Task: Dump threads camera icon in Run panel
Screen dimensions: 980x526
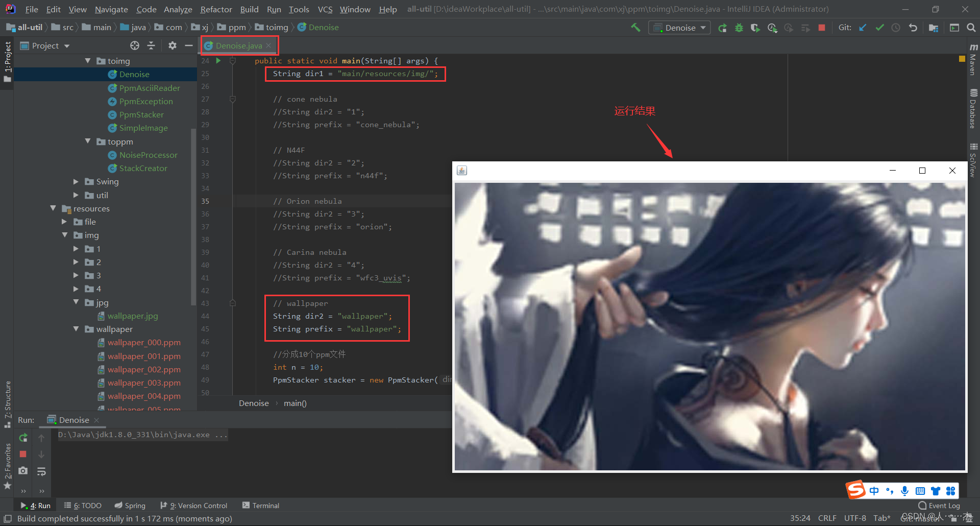Action: point(23,470)
